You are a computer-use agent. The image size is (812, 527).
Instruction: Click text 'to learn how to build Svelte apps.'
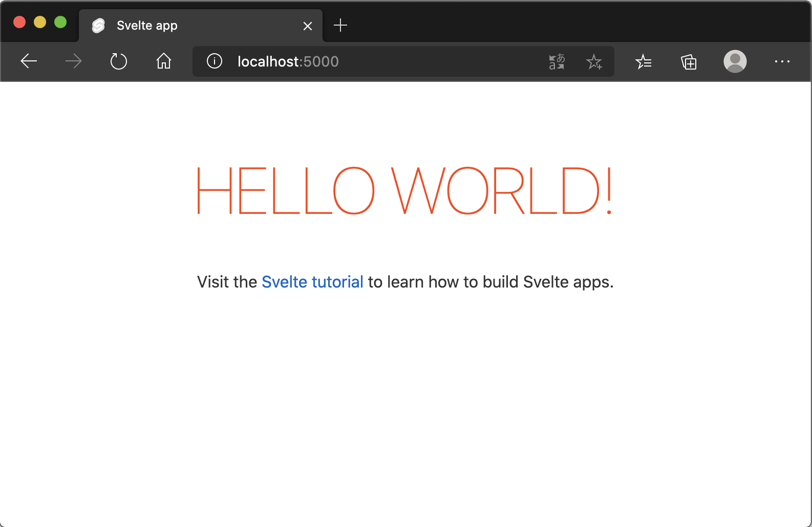click(490, 282)
